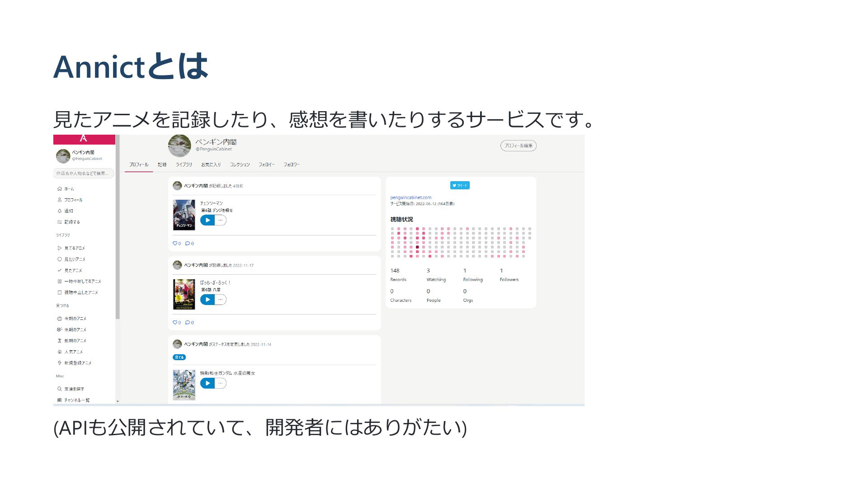Open comments on the チェンソーマン record
868x488 pixels.
(x=189, y=244)
